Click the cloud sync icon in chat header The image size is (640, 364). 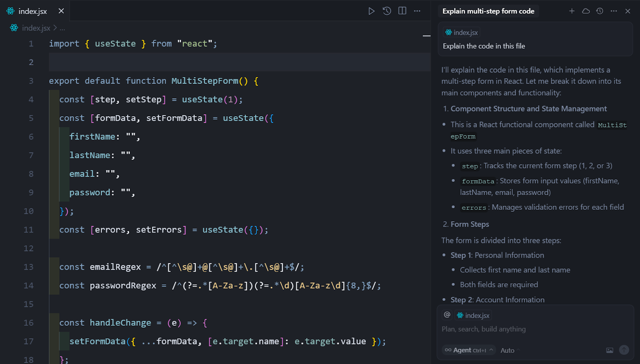pos(586,11)
